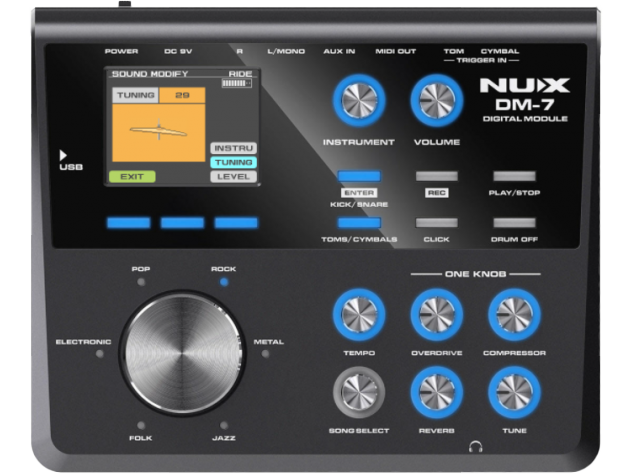Screen dimensions: 632x474
Task: Click the headphone jack icon
Action: (476, 447)
